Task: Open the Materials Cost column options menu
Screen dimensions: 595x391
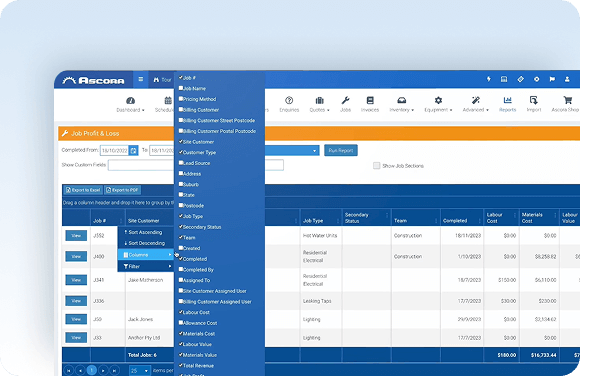Action: pos(555,215)
